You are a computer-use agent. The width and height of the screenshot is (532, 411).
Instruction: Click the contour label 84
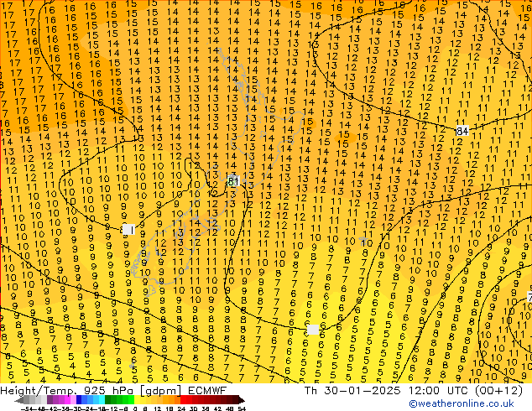[x=462, y=131]
